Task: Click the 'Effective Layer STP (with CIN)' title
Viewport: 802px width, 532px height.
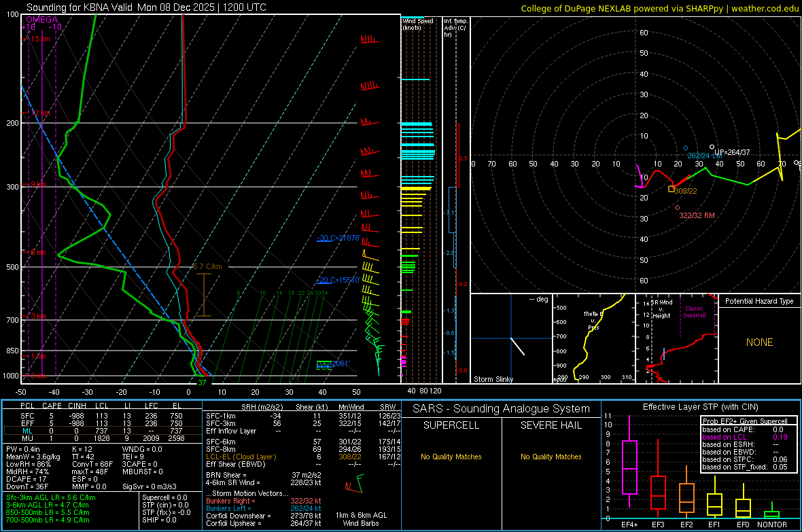Action: 701,407
